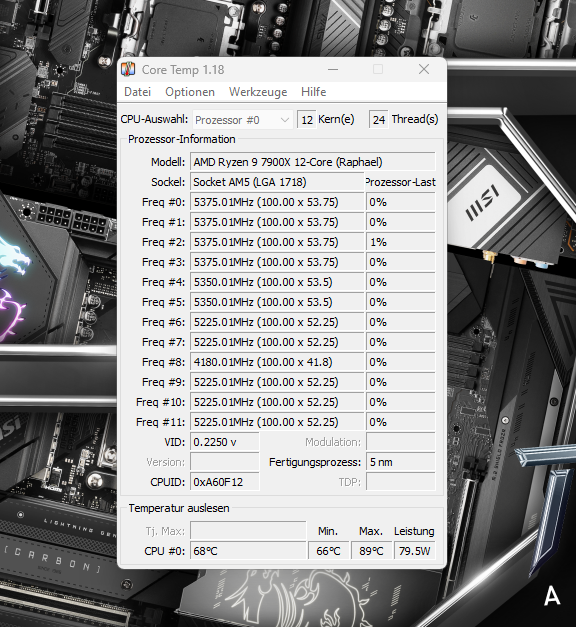The width and height of the screenshot is (576, 627).
Task: Click the VID value 0.2250 v
Action: (x=224, y=442)
